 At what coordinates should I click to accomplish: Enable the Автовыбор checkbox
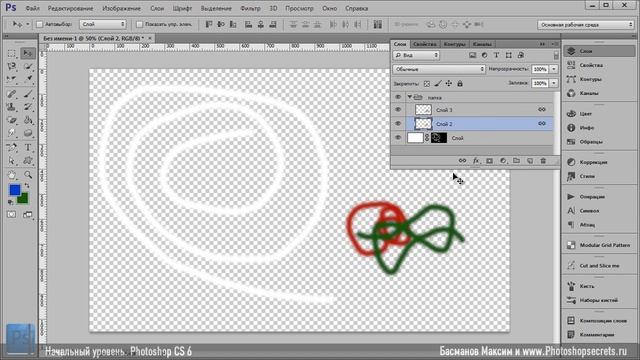coord(40,24)
